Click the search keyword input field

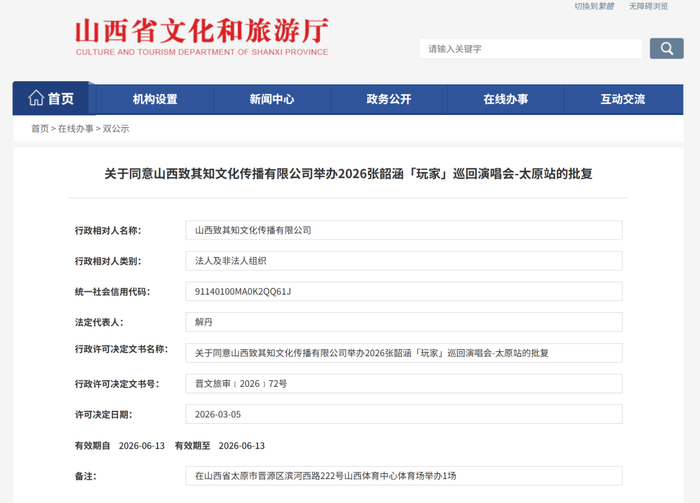point(530,48)
